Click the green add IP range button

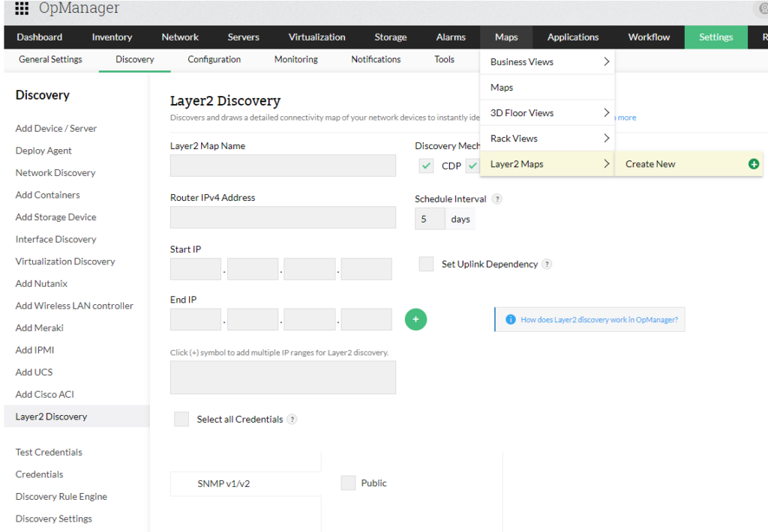(415, 319)
